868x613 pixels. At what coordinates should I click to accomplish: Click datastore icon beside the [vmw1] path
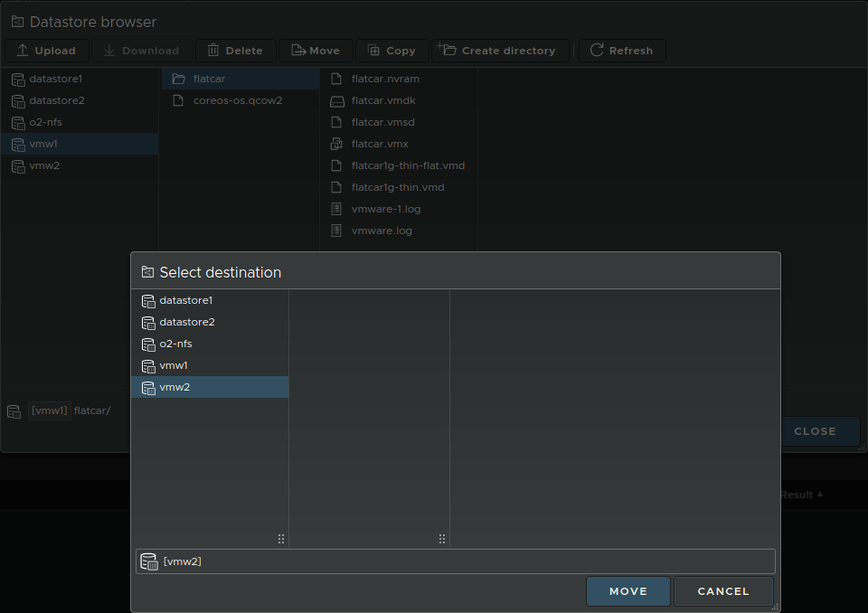click(14, 411)
